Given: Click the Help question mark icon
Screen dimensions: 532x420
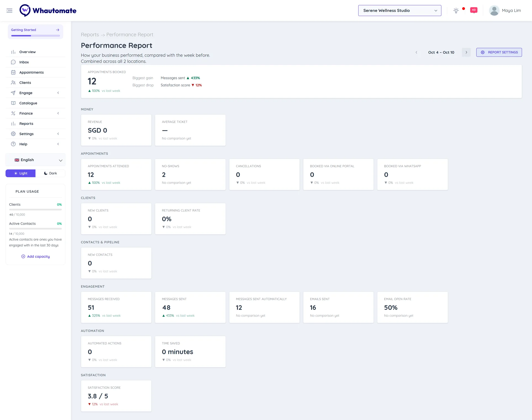Looking at the screenshot, I should pyautogui.click(x=13, y=144).
